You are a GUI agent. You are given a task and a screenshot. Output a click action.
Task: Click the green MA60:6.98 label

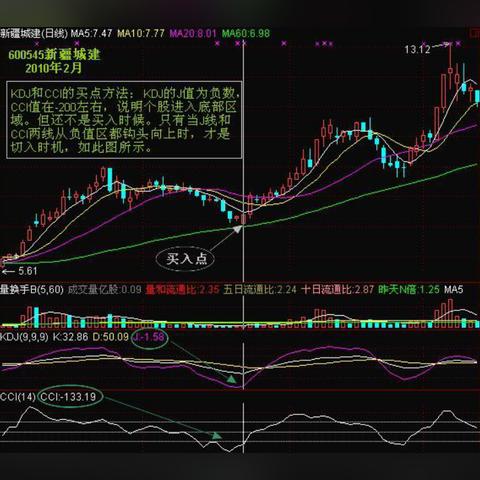pos(246,33)
